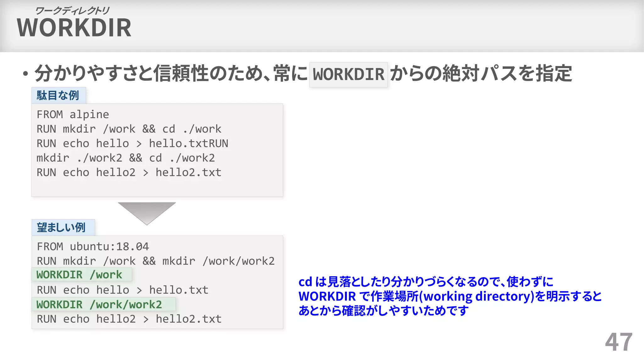Click the 駄目な例 label
Viewport: 644px width, 362px height.
coord(58,95)
